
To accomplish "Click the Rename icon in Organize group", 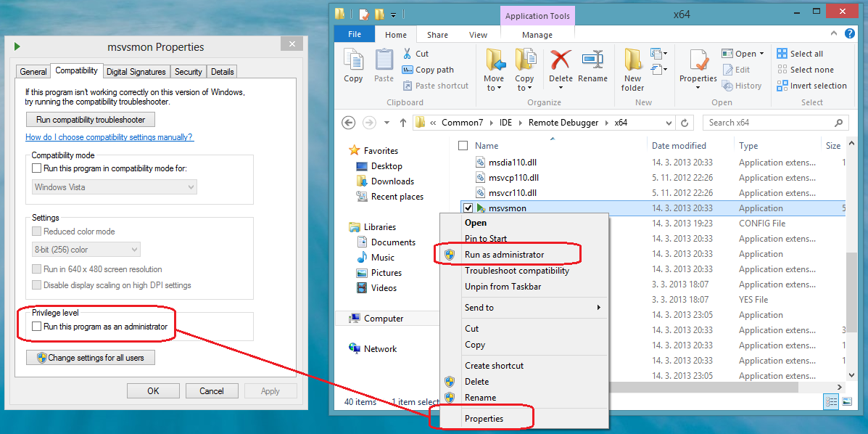I will [592, 60].
